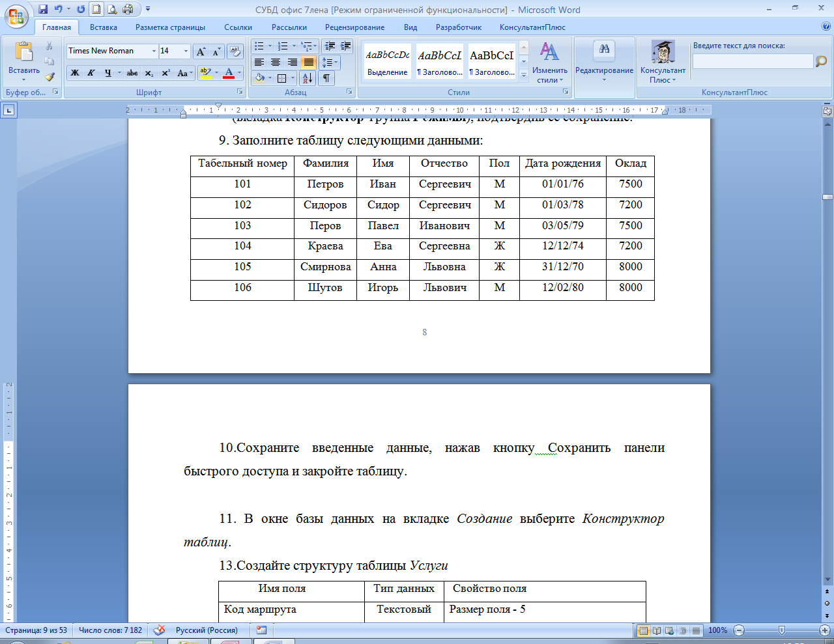Increase paragraph indent

[x=345, y=46]
